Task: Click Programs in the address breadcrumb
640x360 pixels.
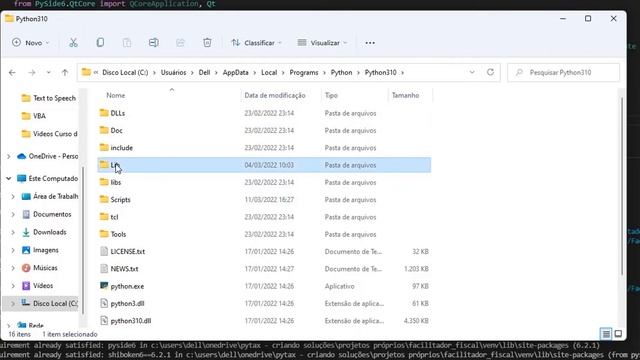Action: coord(304,72)
